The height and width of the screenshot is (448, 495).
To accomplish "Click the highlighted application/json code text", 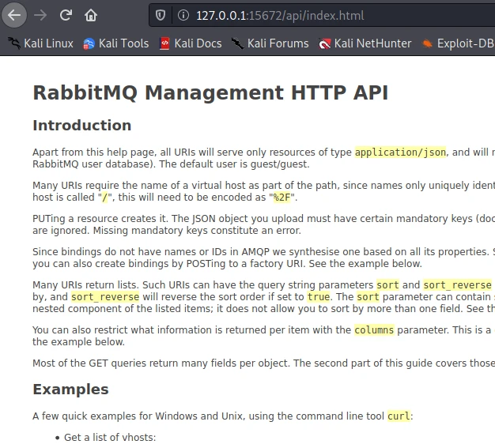I will [400, 152].
